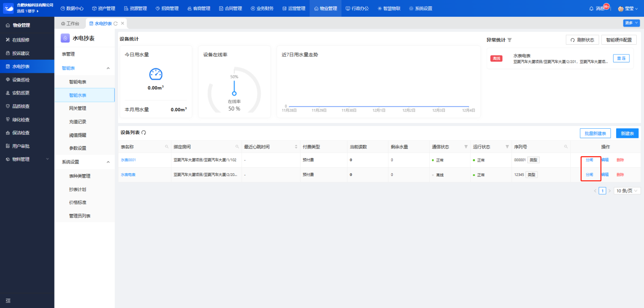644x308 pixels.
Task: Click the sidebar collapse icon at bottom left
Action: pos(8,300)
